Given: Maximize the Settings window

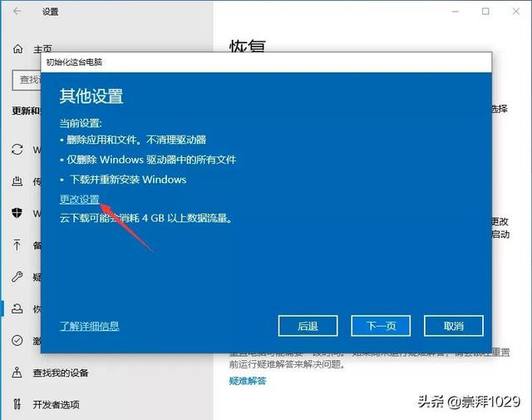Looking at the screenshot, I should [x=485, y=12].
